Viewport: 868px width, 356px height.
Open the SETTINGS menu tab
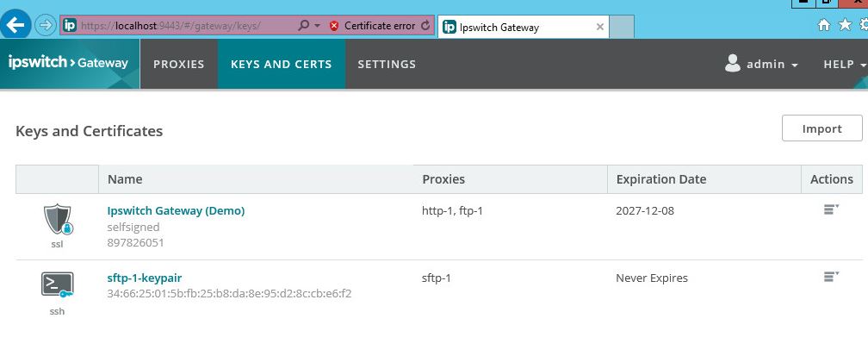pos(387,65)
